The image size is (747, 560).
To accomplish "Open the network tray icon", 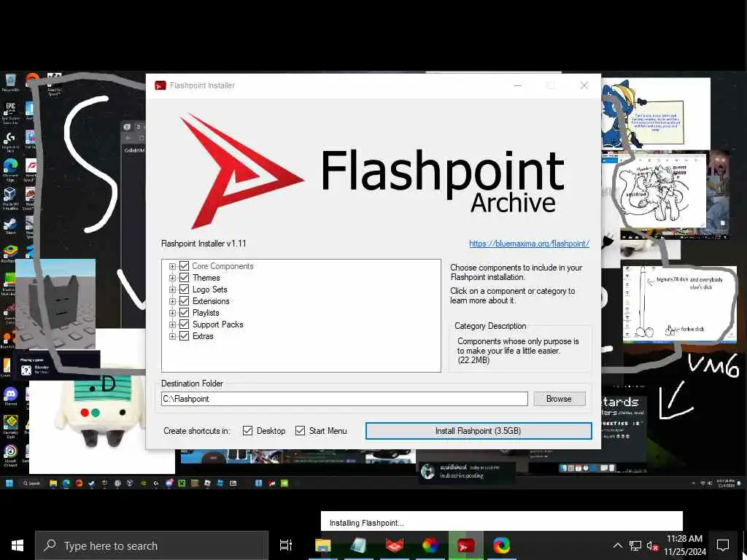I will coord(635,545).
